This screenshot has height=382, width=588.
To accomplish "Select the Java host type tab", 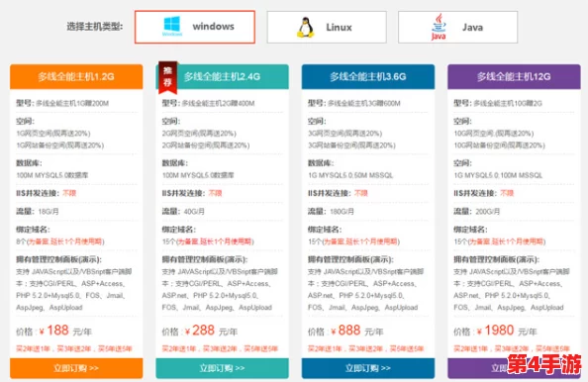I will coord(458,27).
